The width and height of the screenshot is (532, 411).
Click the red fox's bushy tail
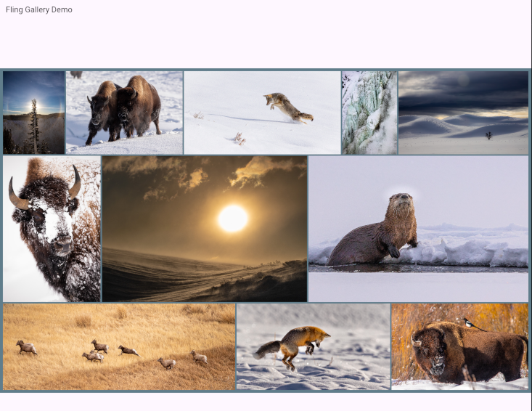pos(267,349)
